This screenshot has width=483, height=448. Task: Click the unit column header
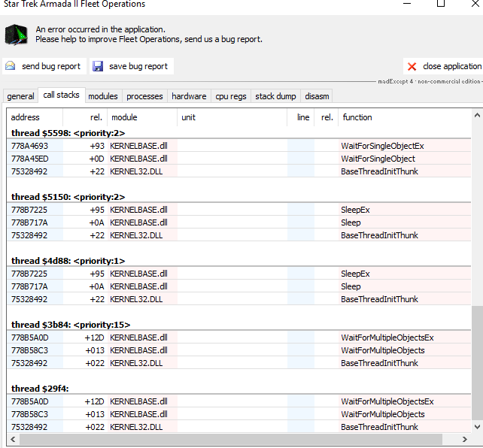[232, 117]
